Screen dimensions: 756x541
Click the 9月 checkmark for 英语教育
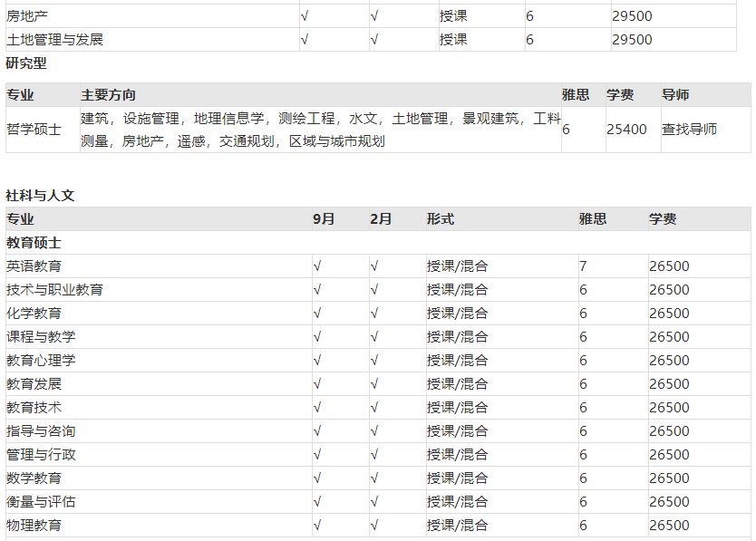coord(317,266)
